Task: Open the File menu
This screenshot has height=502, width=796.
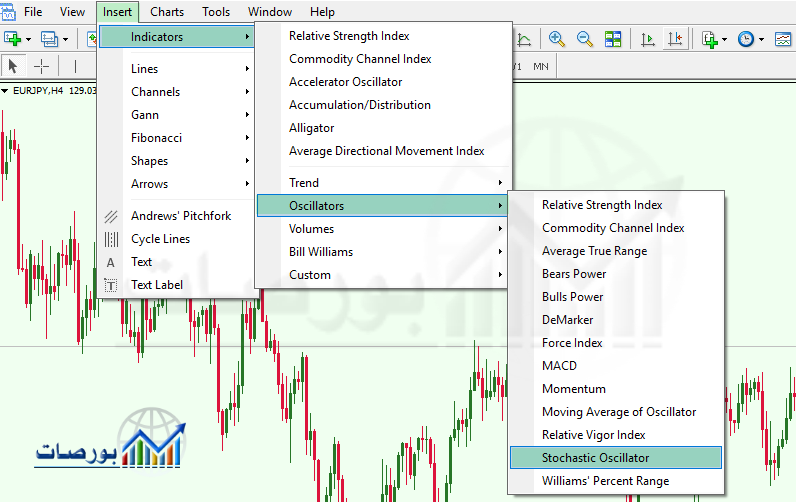Action: (x=34, y=12)
